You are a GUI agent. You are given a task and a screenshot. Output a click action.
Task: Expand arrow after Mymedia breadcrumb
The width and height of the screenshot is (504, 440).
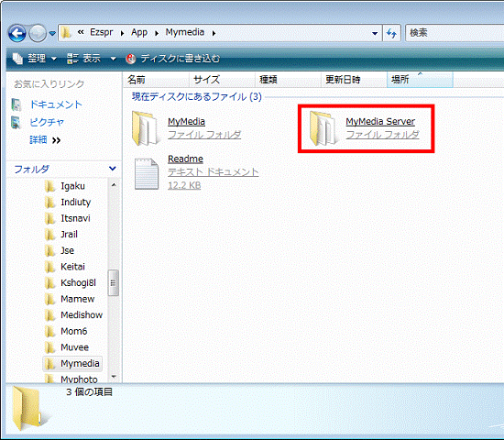pyautogui.click(x=214, y=33)
